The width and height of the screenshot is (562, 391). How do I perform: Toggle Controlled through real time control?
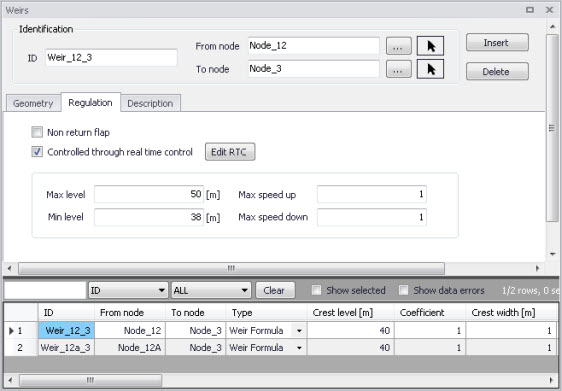pyautogui.click(x=37, y=152)
